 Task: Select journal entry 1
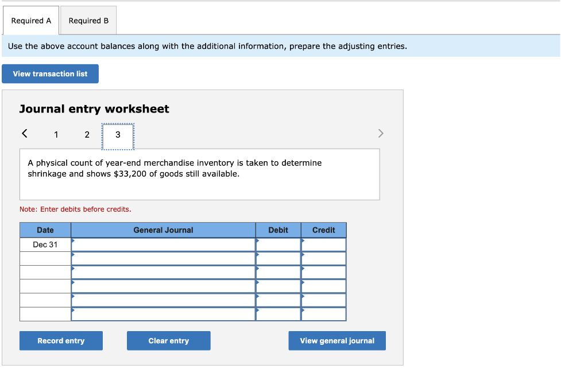[56, 134]
